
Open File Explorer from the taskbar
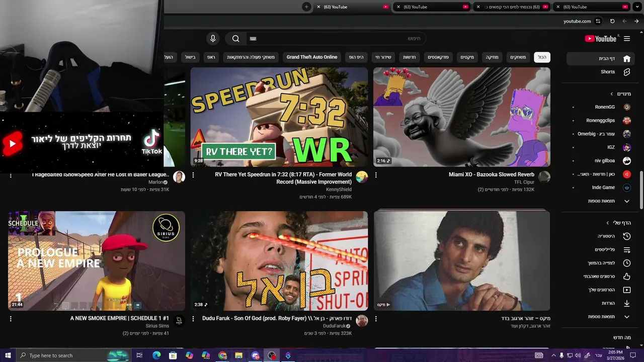click(x=239, y=355)
